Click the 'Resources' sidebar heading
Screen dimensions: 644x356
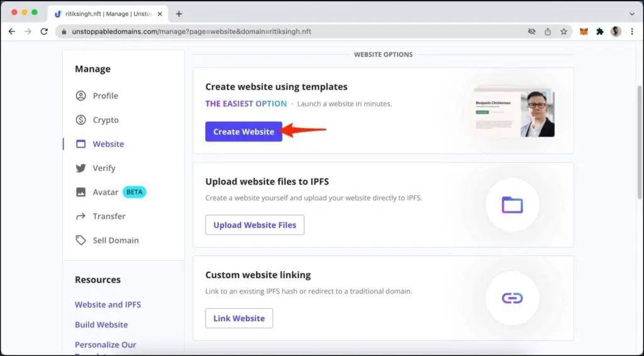97,280
